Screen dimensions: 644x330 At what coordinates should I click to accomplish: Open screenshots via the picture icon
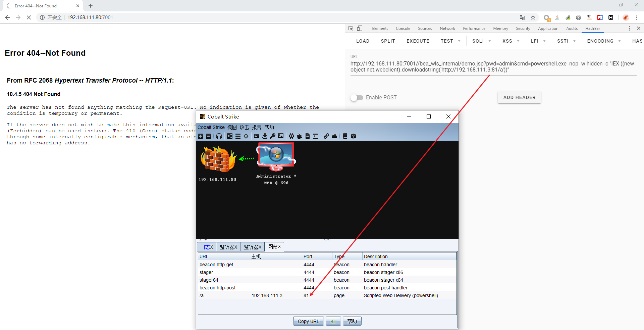(281, 136)
